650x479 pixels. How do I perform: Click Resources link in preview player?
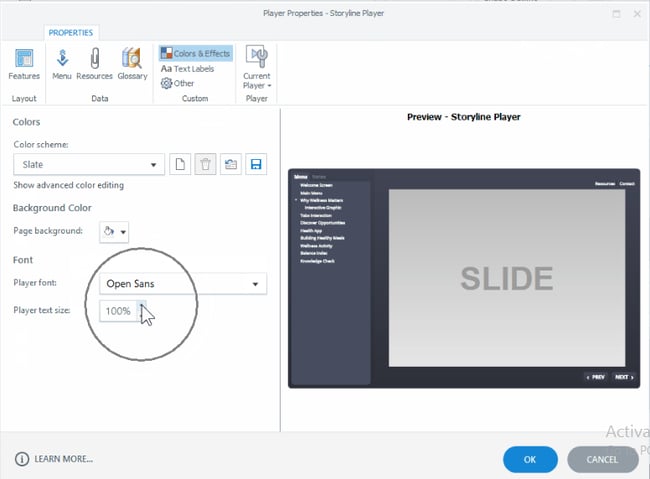click(x=605, y=184)
